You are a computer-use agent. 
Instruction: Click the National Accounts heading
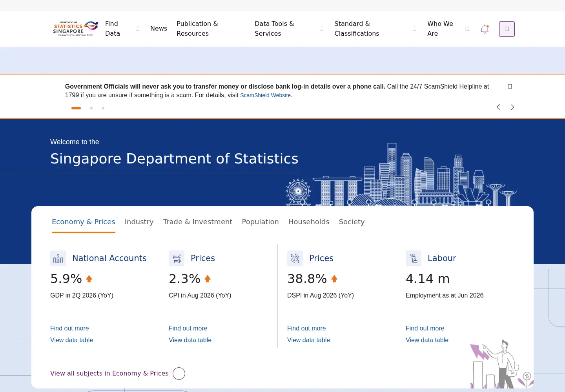click(x=109, y=258)
